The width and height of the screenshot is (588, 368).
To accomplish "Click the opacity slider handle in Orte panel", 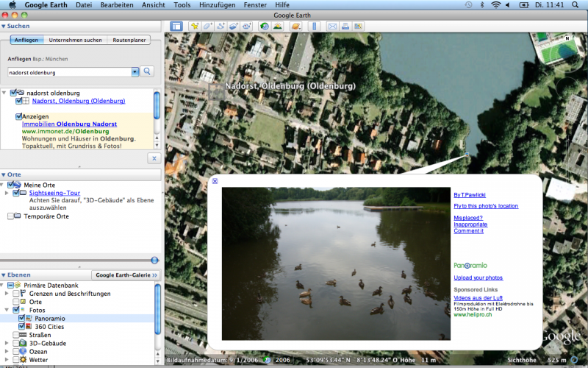I will click(154, 260).
